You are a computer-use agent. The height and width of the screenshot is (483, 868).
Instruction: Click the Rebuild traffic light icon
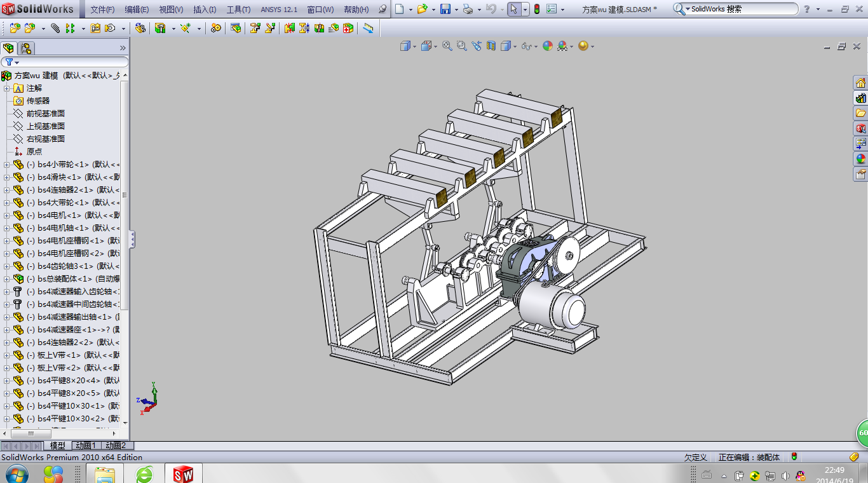pyautogui.click(x=536, y=10)
